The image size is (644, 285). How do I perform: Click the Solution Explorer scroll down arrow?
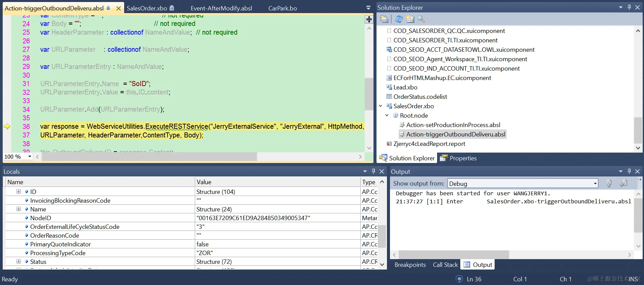coord(638,148)
